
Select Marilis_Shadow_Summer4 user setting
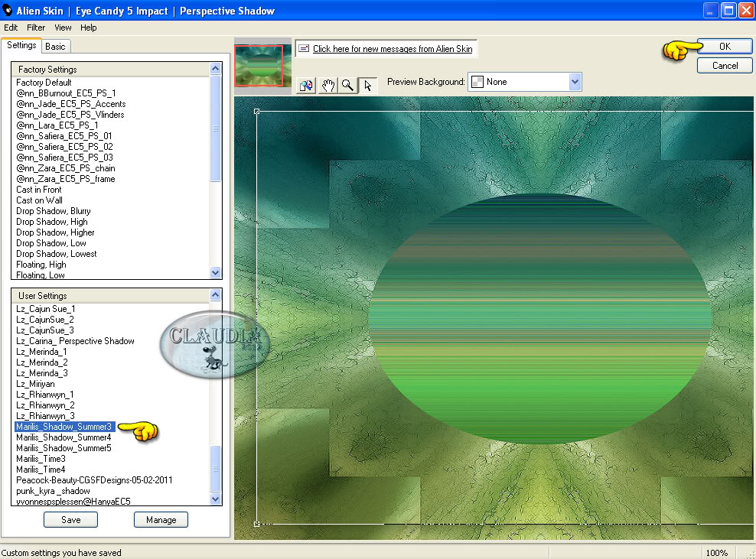[x=64, y=437]
